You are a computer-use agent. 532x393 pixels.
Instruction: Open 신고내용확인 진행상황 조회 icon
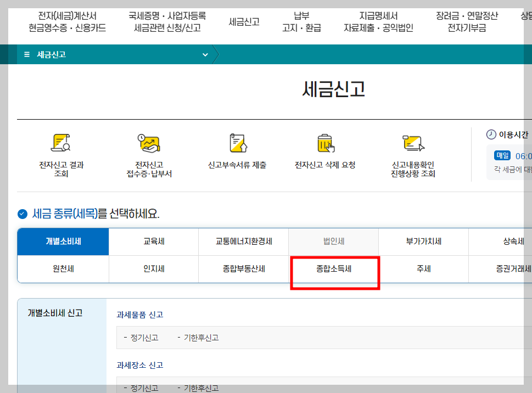[413, 143]
